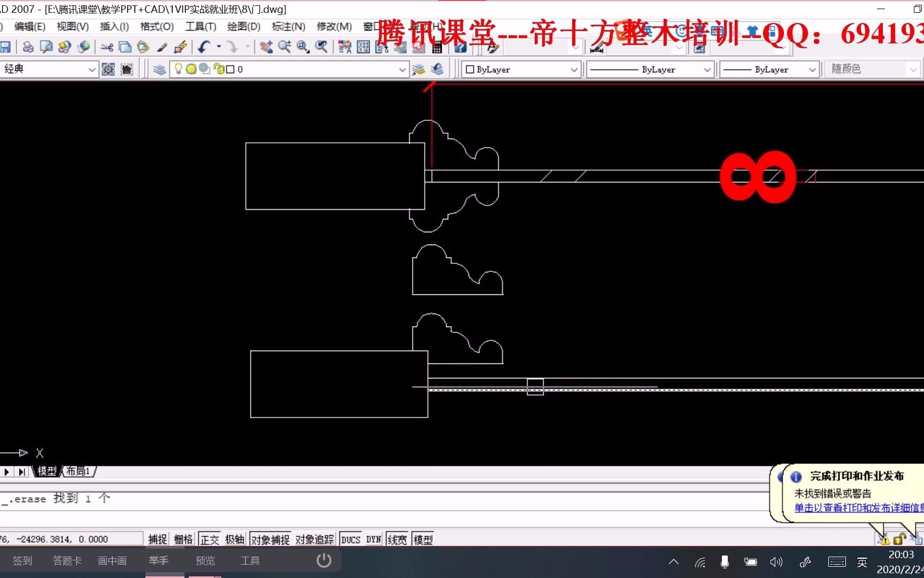Click the Publish toolbar icon

pyautogui.click(x=65, y=47)
